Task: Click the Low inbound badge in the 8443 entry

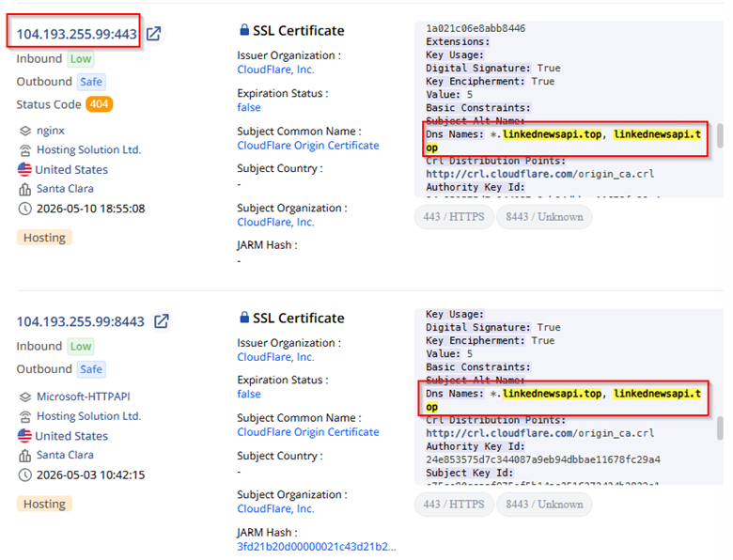Action: pyautogui.click(x=81, y=347)
